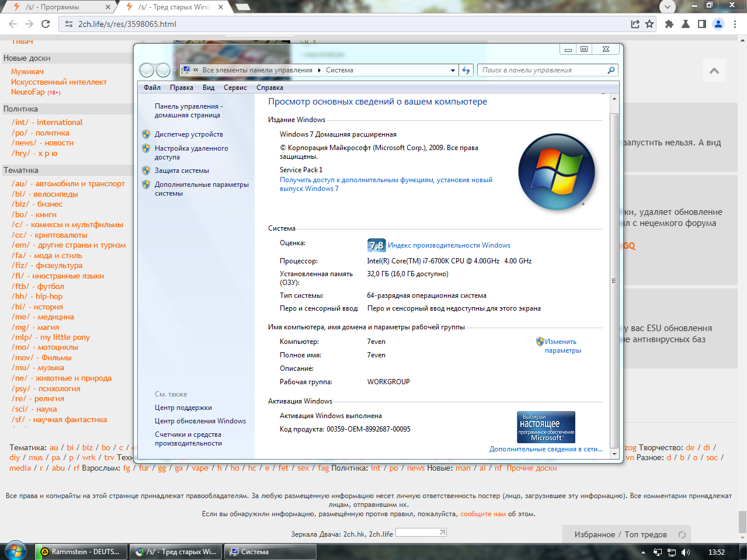Click the shield icon beside Защита системы

[146, 171]
